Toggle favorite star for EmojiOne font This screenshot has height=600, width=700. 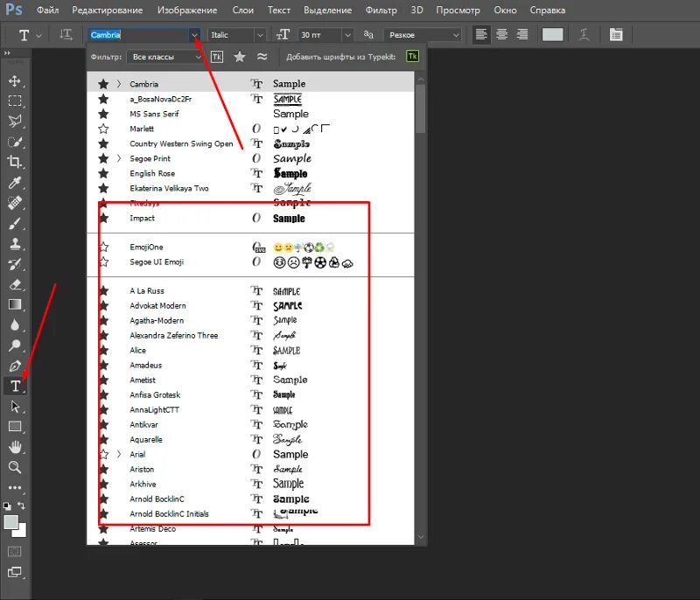(x=103, y=247)
